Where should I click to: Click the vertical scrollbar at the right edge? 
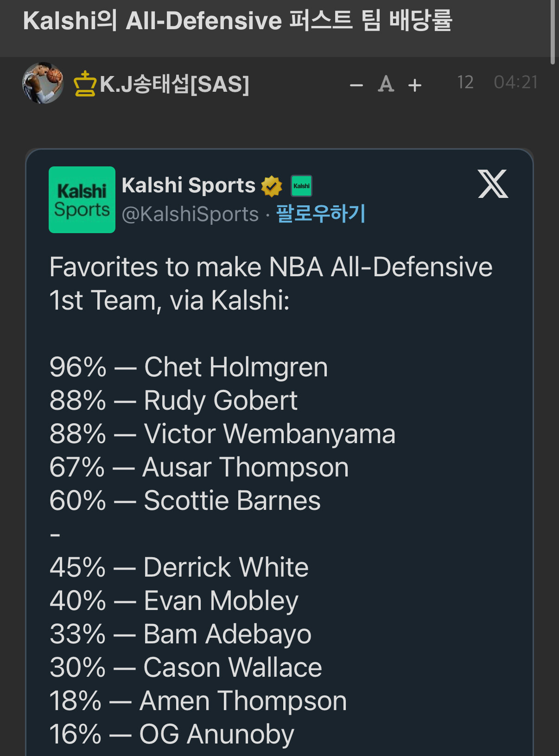[x=553, y=32]
